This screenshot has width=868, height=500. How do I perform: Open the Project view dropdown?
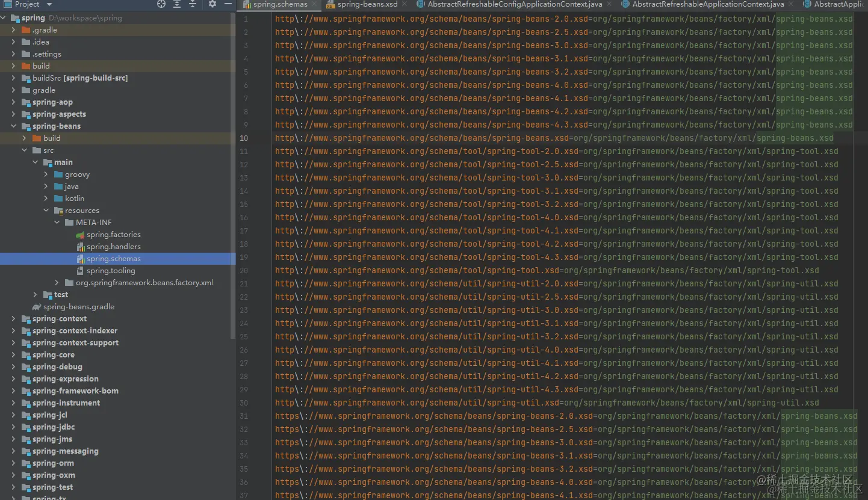49,4
